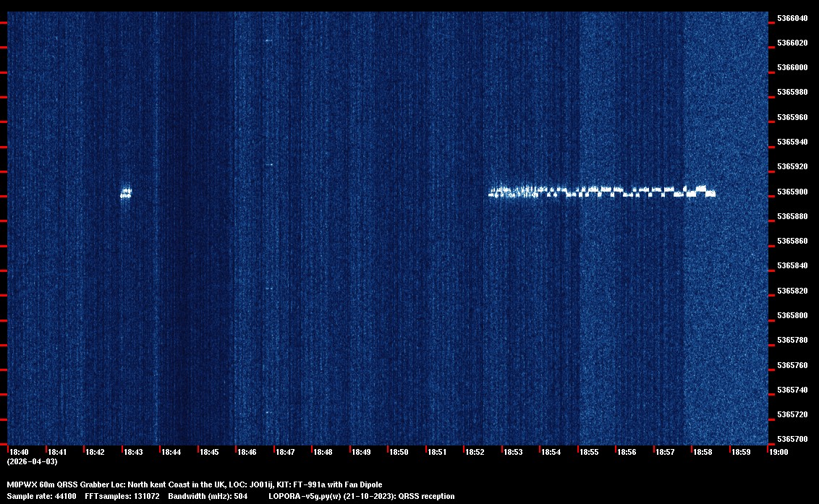
Task: Select the 18:40 time axis label
Action: tap(18, 452)
